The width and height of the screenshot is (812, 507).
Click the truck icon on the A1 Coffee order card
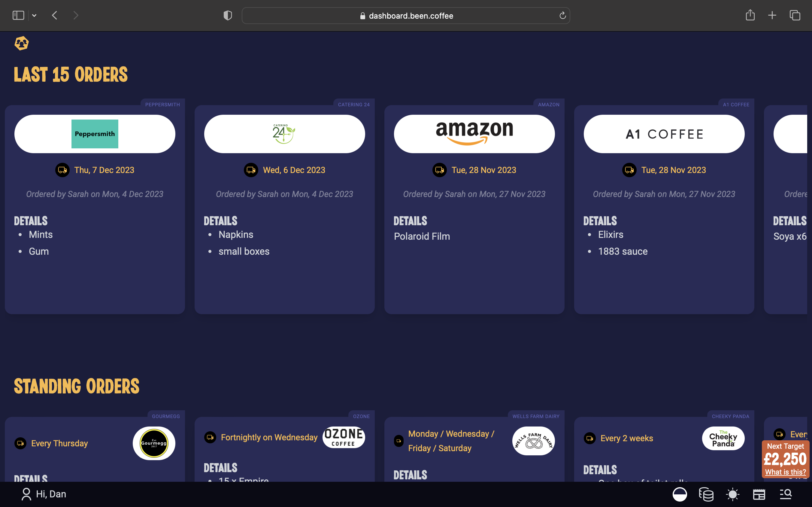click(629, 170)
